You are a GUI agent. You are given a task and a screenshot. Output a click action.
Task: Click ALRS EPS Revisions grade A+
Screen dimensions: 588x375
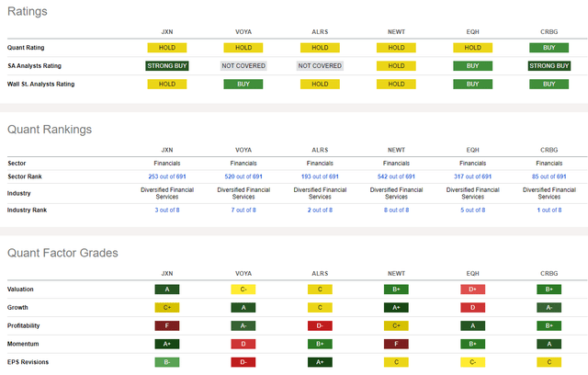[320, 362]
